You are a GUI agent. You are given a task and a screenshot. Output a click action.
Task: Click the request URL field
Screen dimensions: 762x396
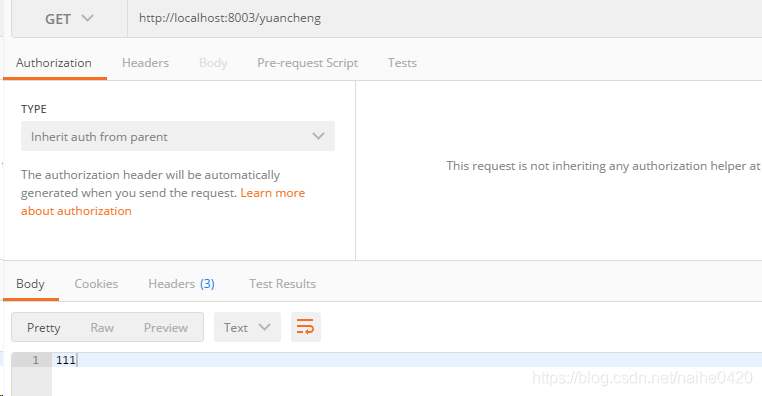[445, 18]
